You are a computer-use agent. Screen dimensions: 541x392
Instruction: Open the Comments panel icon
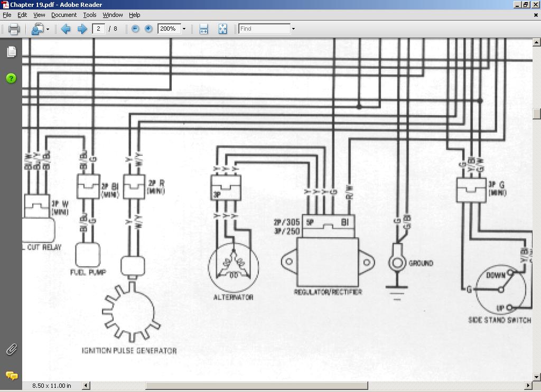pyautogui.click(x=11, y=376)
